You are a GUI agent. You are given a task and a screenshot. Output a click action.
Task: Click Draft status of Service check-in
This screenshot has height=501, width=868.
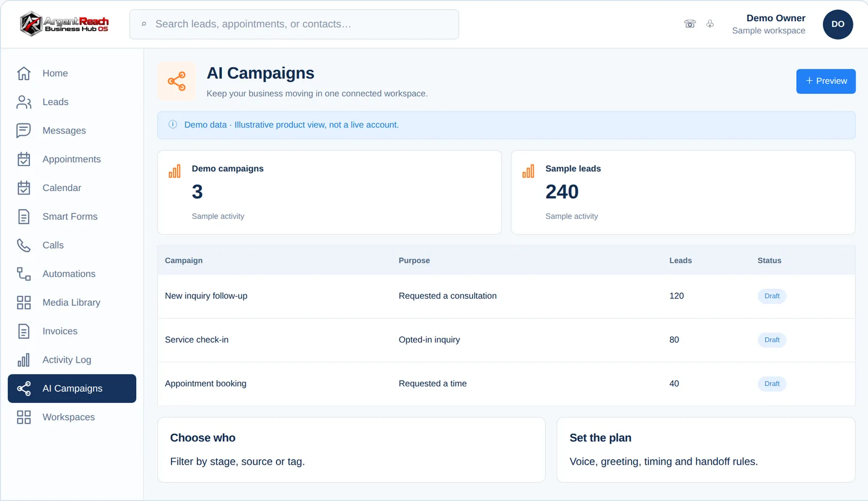click(771, 340)
